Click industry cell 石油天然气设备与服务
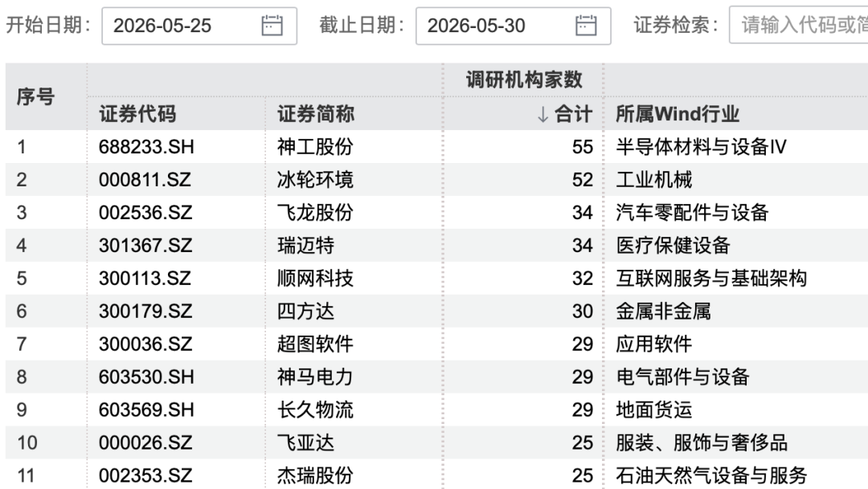The height and width of the screenshot is (489, 868). coord(711,475)
